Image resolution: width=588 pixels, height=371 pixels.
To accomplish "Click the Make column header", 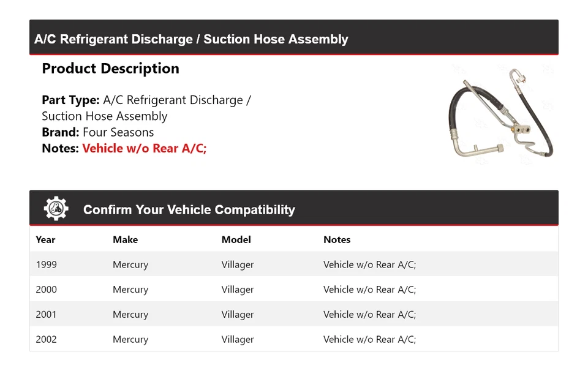I will point(125,239).
